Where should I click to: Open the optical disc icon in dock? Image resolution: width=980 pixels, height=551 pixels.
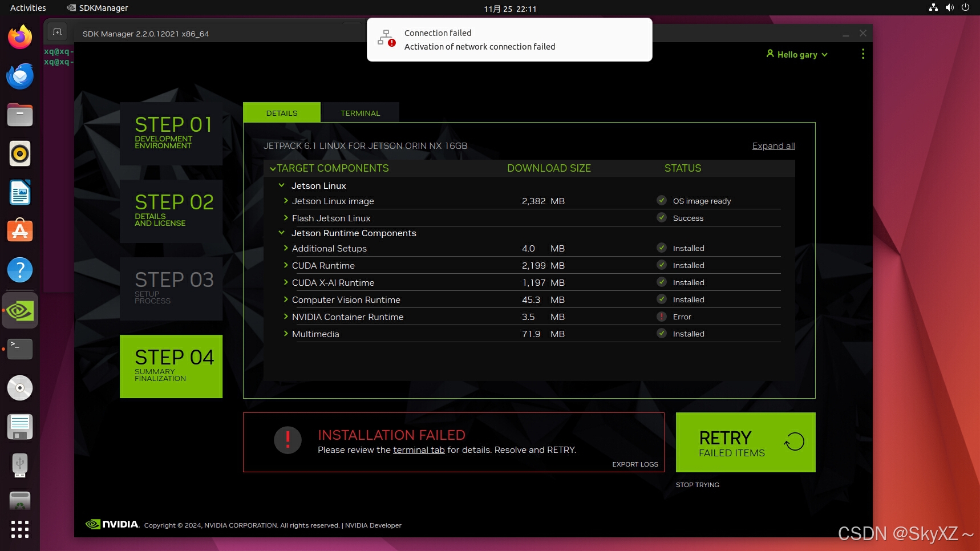pos(20,388)
